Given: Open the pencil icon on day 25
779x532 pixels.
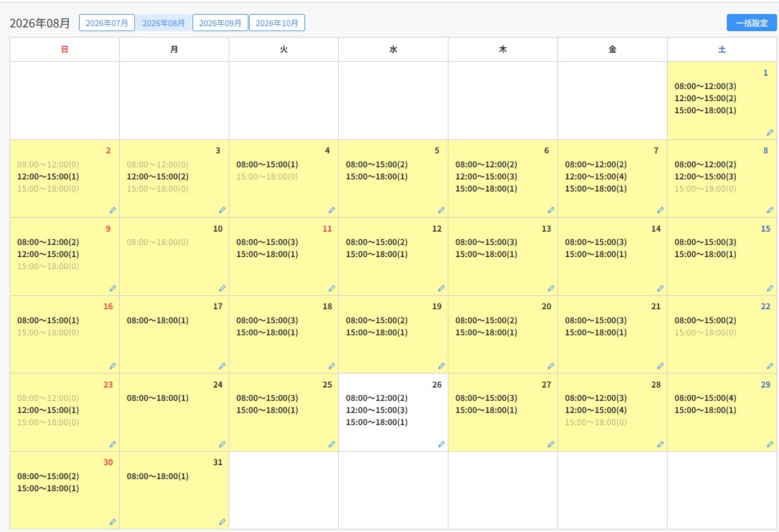Looking at the screenshot, I should click(x=331, y=444).
